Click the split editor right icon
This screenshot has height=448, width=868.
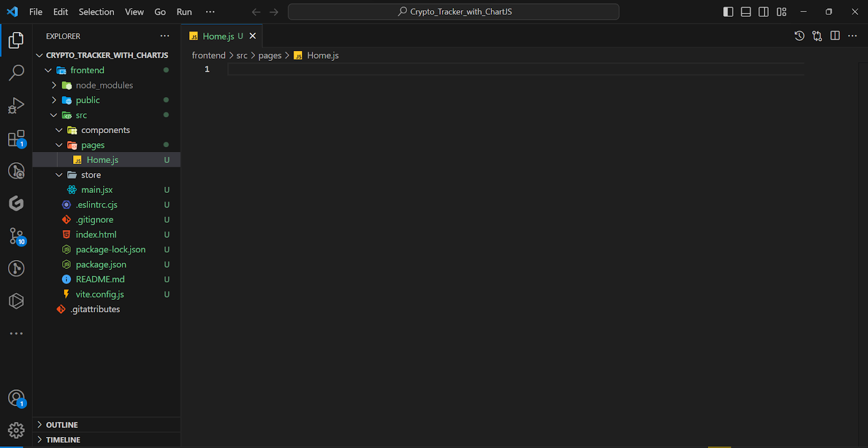[835, 36]
